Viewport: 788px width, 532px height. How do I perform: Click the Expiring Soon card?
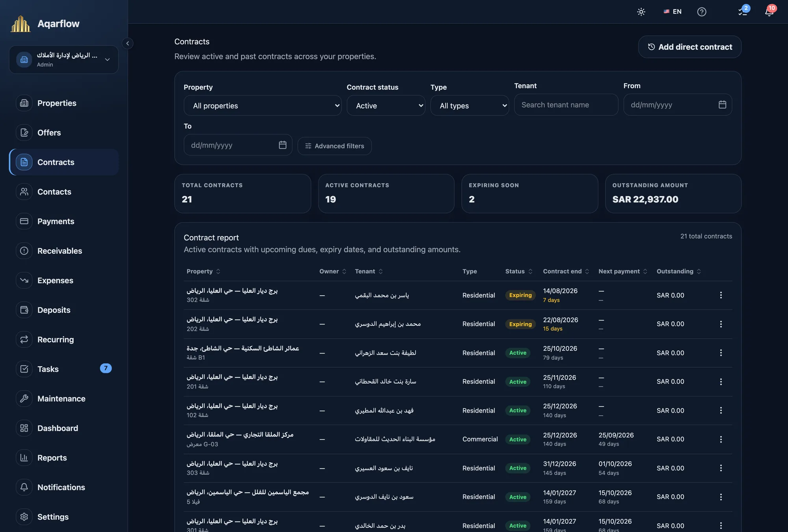tap(530, 194)
